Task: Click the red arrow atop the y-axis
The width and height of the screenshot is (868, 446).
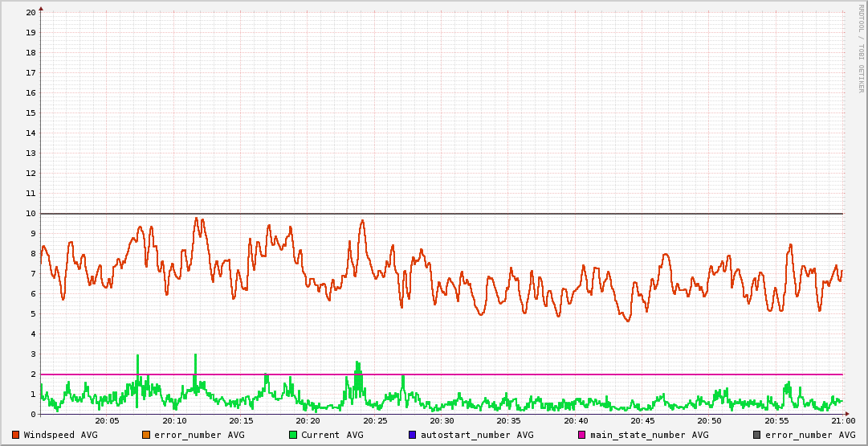Action: 41,8
